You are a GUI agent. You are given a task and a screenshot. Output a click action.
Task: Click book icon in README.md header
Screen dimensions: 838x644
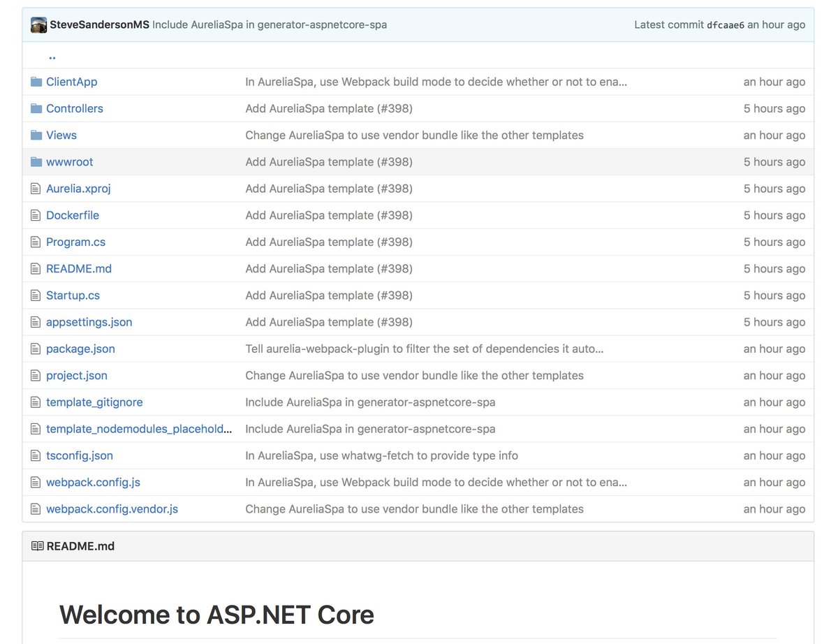coord(38,546)
